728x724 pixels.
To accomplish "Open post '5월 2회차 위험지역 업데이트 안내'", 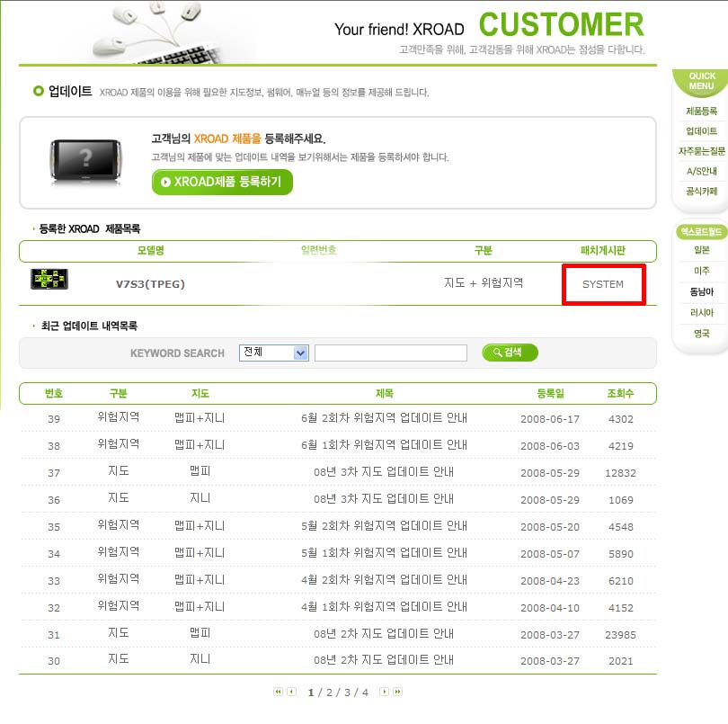I will [384, 525].
